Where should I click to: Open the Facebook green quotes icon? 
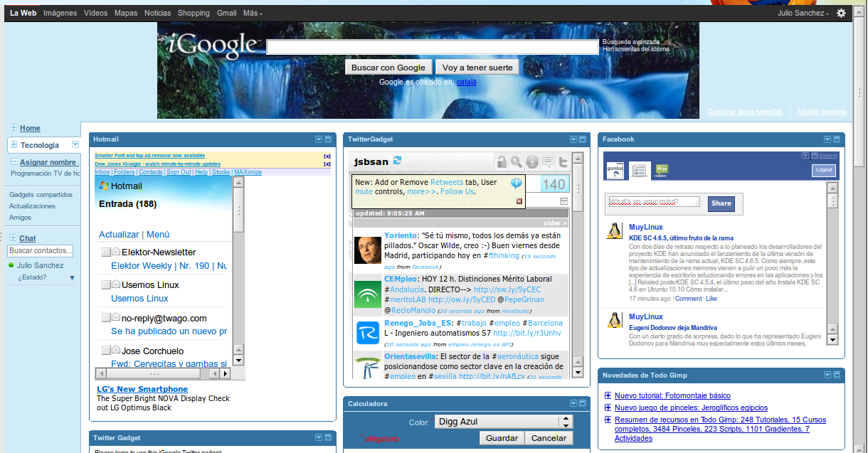[x=662, y=170]
